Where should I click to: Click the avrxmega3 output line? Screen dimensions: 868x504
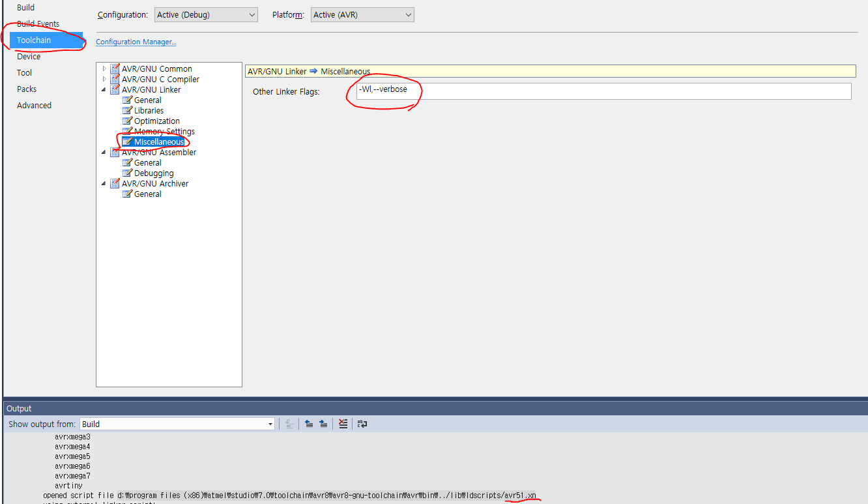click(72, 437)
